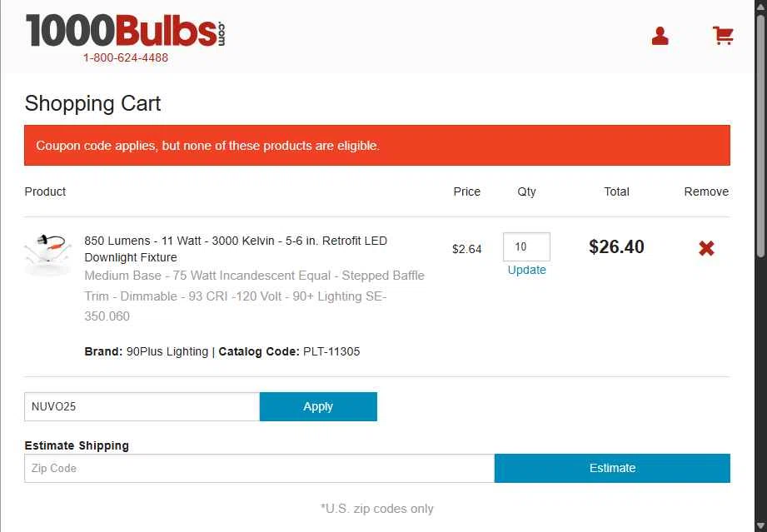The image size is (767, 532).
Task: Click the catalog code PLT-11305
Action: click(x=331, y=351)
